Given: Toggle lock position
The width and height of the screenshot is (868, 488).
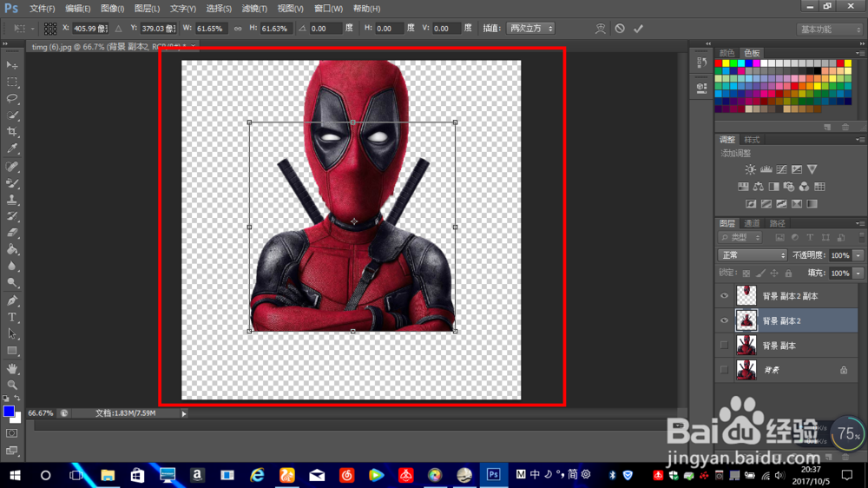Looking at the screenshot, I should [774, 273].
